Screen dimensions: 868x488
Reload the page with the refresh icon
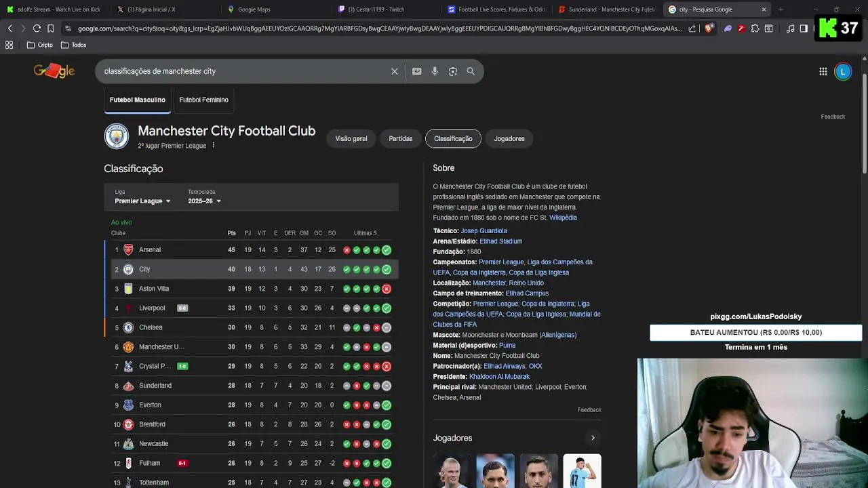tap(37, 28)
